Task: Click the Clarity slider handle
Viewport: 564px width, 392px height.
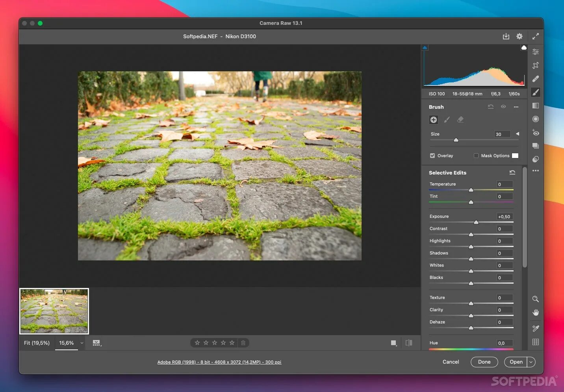Action: pos(471,316)
